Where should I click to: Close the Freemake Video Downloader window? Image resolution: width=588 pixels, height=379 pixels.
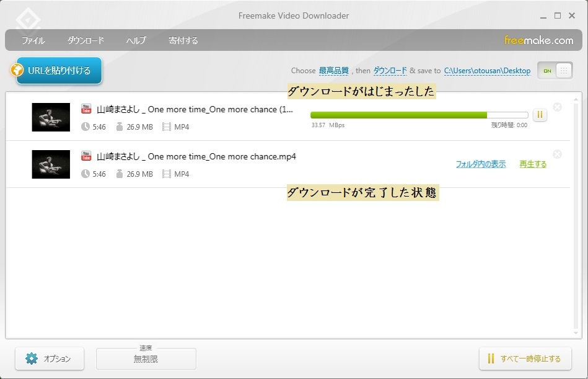pyautogui.click(x=572, y=16)
